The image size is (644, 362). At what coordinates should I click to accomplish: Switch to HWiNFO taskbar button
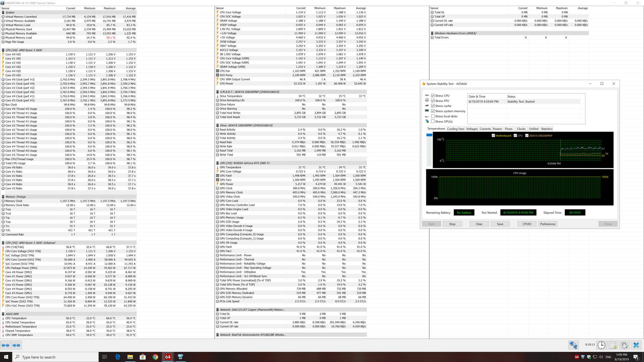point(180,357)
